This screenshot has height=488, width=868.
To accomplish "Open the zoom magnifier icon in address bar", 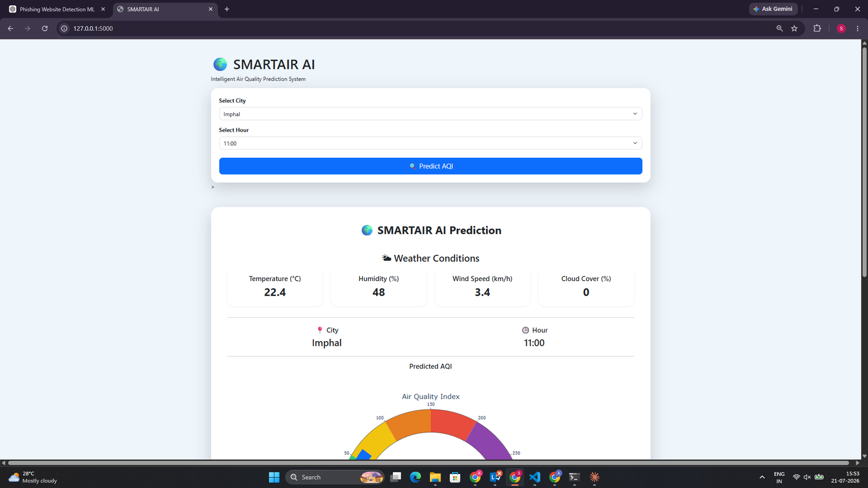I will pyautogui.click(x=780, y=28).
